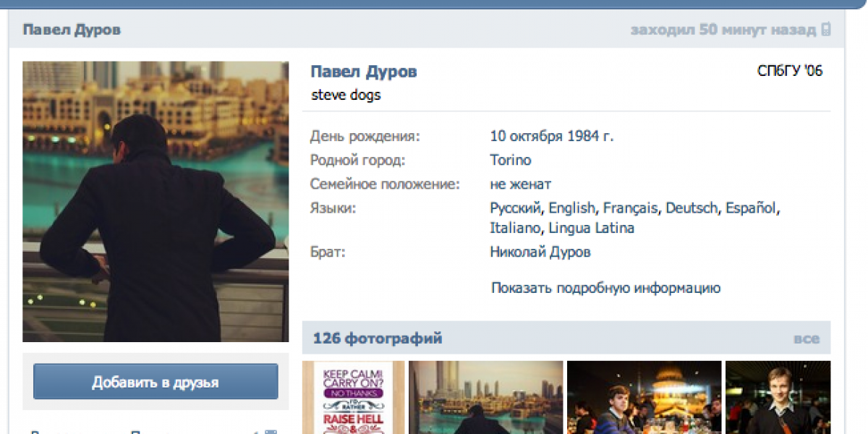868x434 pixels.
Task: Open the Павел Дуров name link in info panel
Action: 363,72
